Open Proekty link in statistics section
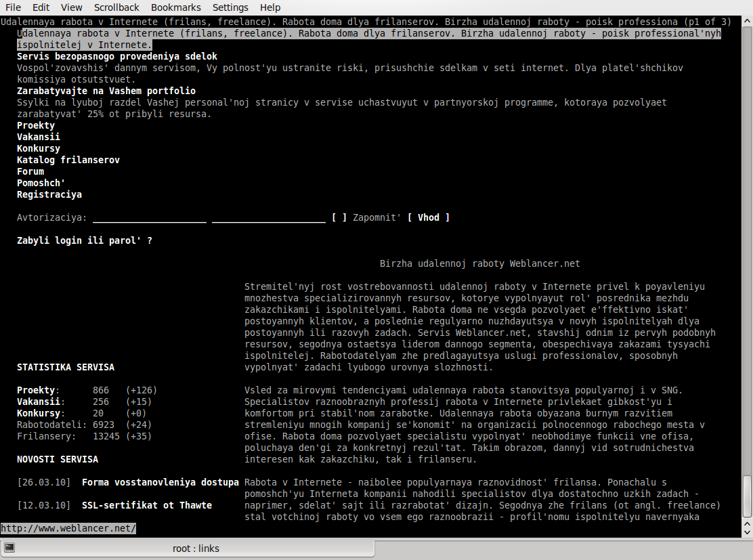This screenshot has height=560, width=753. tap(36, 391)
